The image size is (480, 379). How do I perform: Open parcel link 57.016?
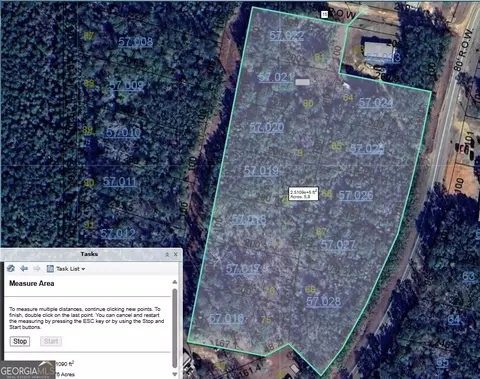(x=226, y=318)
